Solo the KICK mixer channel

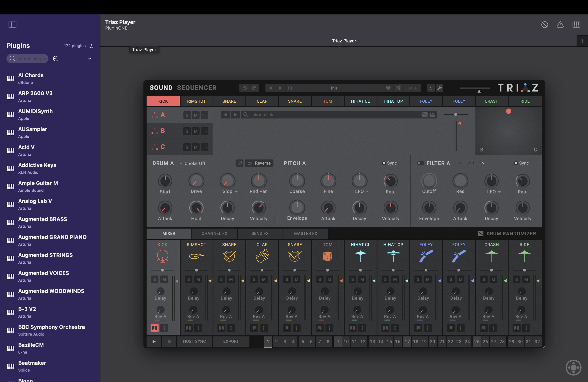[x=155, y=279]
